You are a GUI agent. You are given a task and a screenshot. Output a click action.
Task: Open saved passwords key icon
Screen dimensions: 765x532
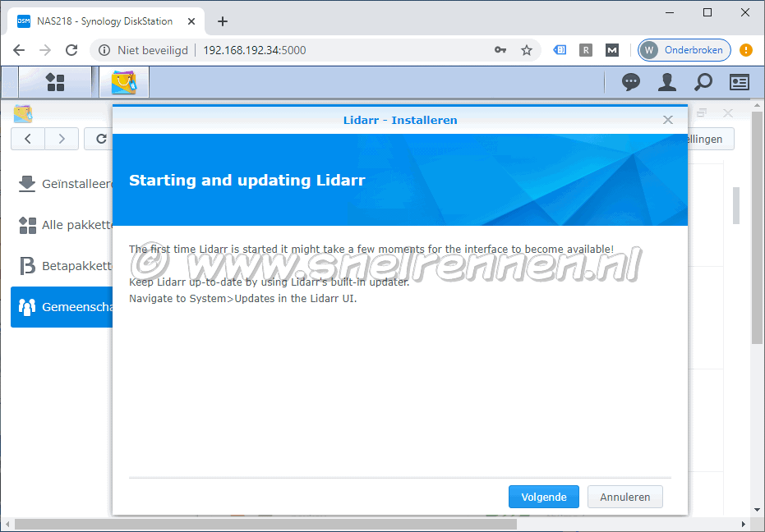click(x=500, y=50)
